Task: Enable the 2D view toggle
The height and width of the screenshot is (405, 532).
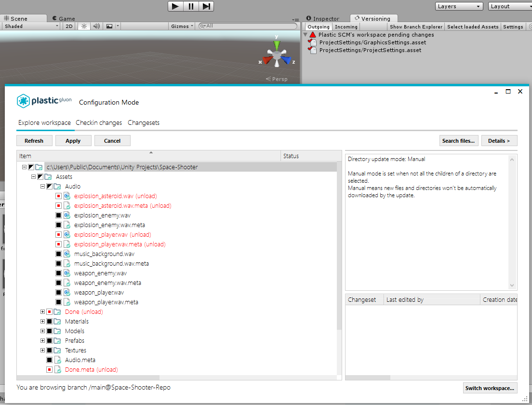Action: point(69,27)
